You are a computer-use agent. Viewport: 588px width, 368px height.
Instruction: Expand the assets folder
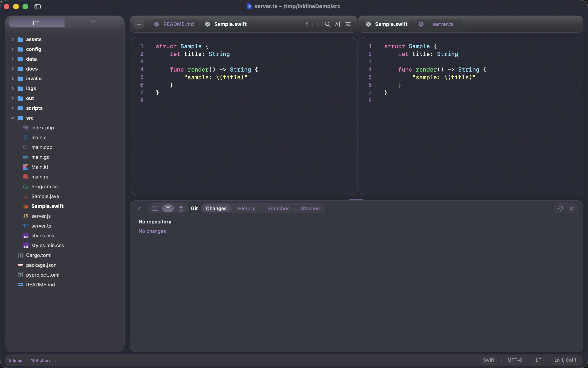[13, 39]
